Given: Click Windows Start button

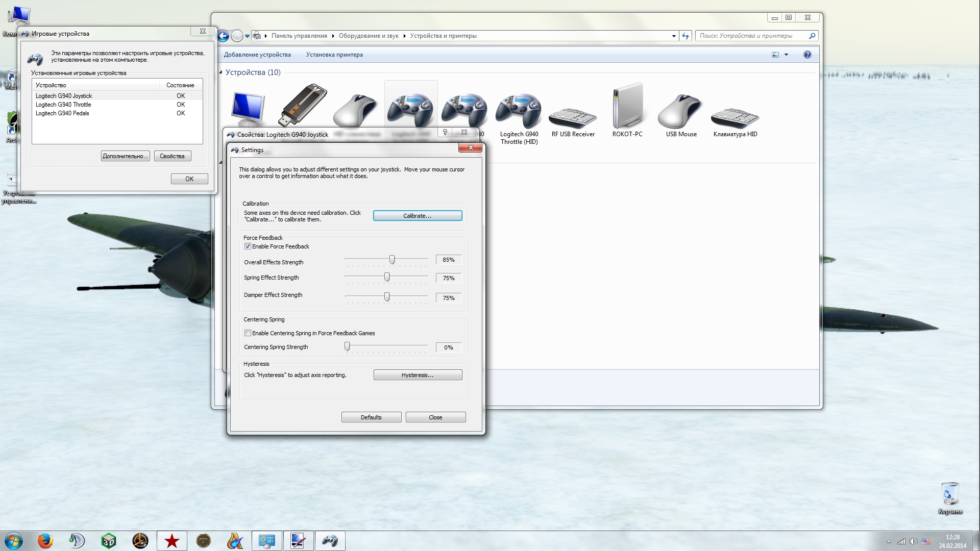Looking at the screenshot, I should (x=14, y=541).
